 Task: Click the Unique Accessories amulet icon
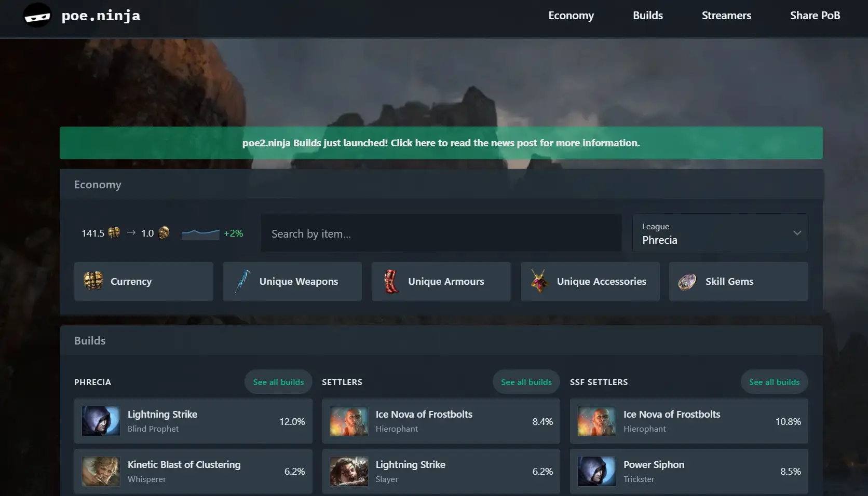(x=539, y=281)
